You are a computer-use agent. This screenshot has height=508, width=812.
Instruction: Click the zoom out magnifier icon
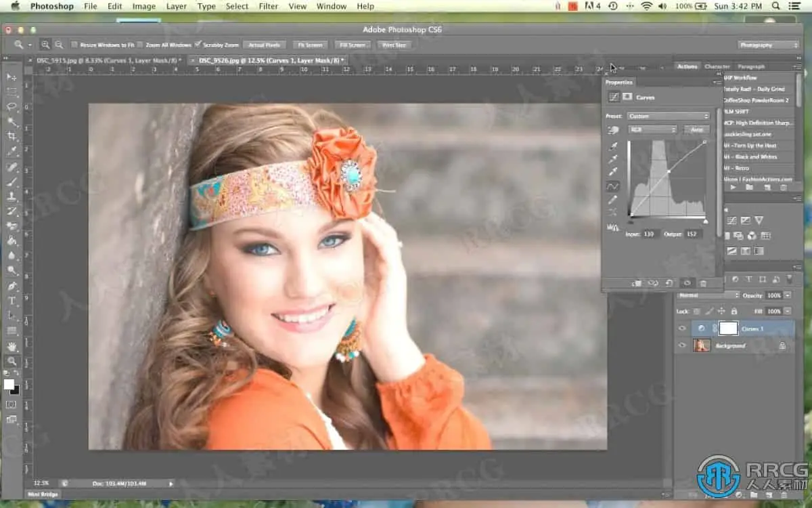click(x=60, y=45)
